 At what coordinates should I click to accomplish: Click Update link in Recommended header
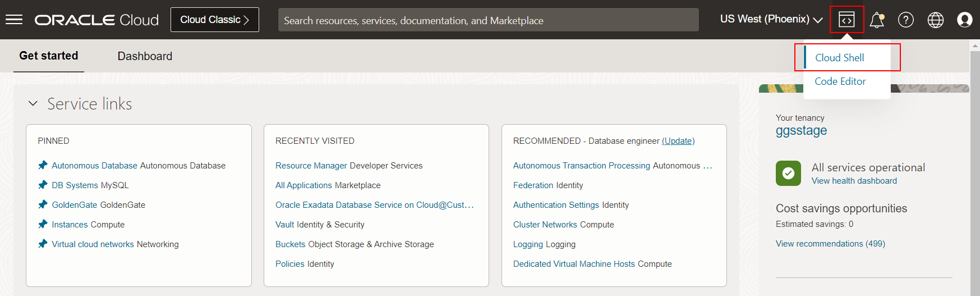point(678,141)
